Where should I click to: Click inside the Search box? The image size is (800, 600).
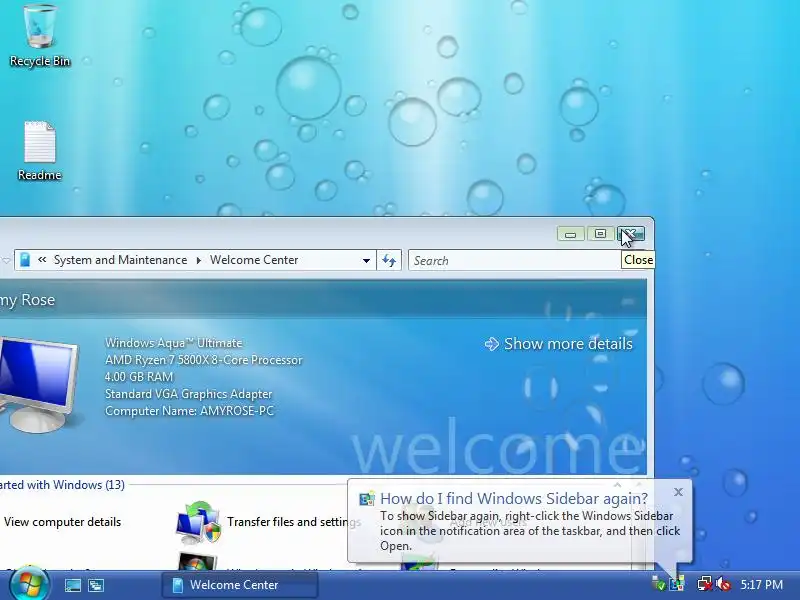(x=515, y=261)
